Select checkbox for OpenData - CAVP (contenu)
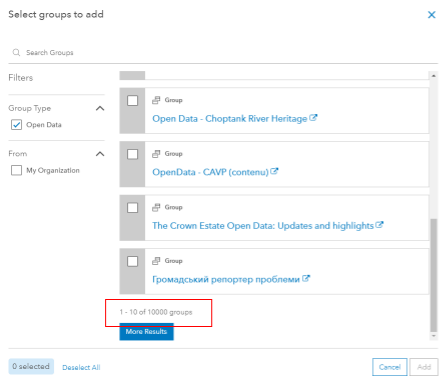443x382 pixels. (132, 154)
